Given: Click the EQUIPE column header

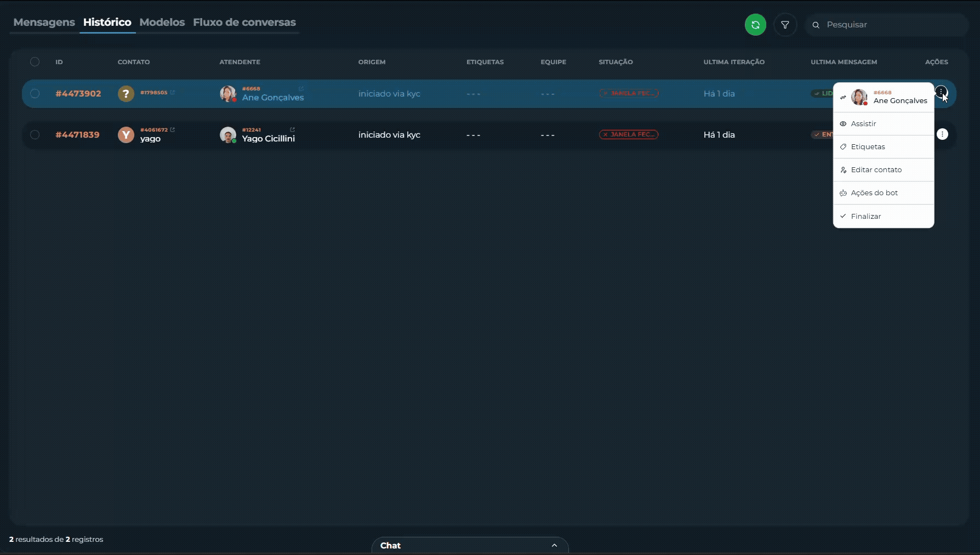Looking at the screenshot, I should tap(553, 62).
